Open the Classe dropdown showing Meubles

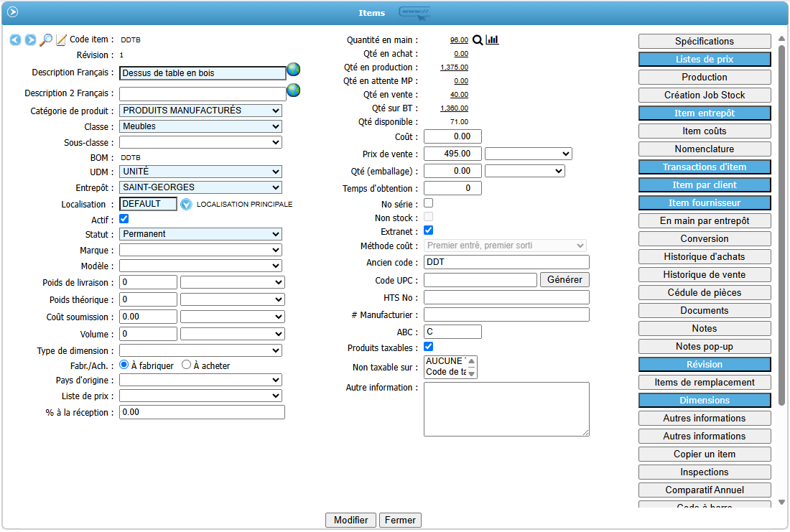coord(200,126)
